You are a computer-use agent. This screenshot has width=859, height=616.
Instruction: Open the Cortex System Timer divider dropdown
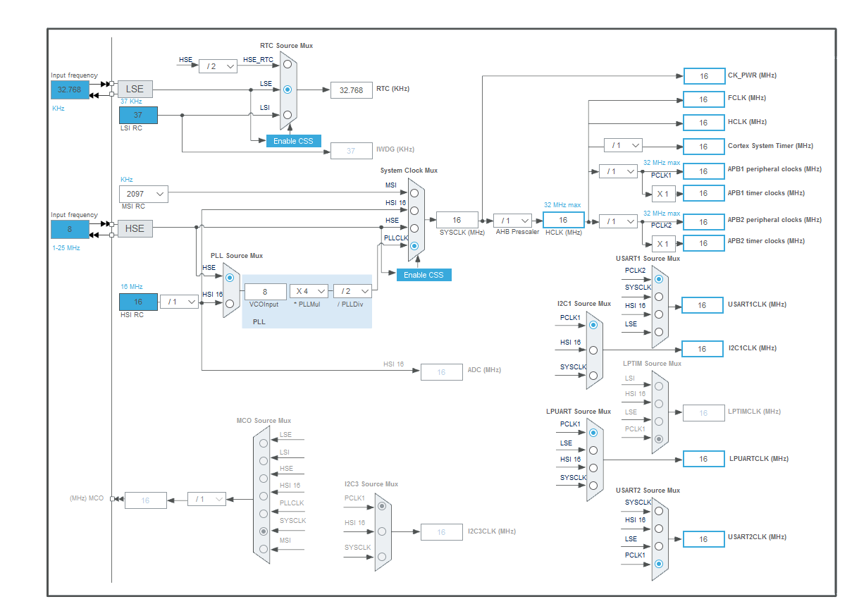pyautogui.click(x=623, y=144)
